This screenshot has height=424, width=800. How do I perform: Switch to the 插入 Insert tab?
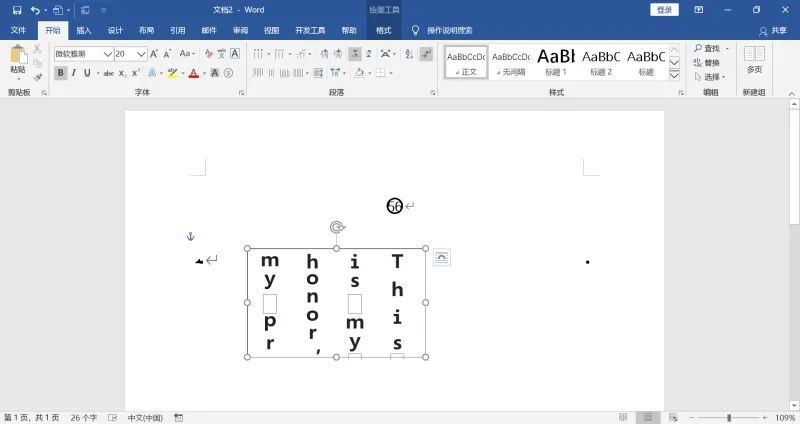click(x=84, y=30)
